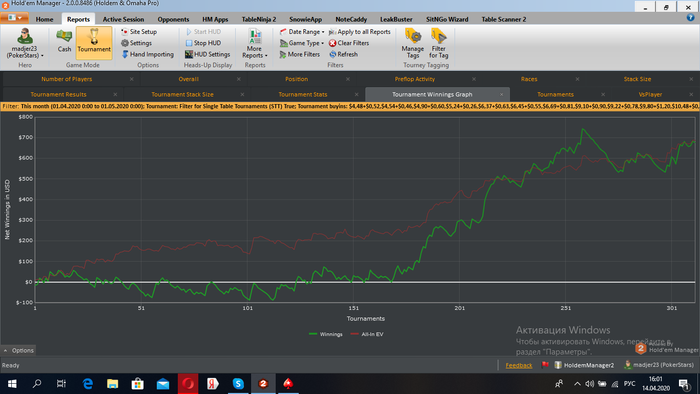
Task: Open Settings gear in Options group
Action: click(137, 43)
